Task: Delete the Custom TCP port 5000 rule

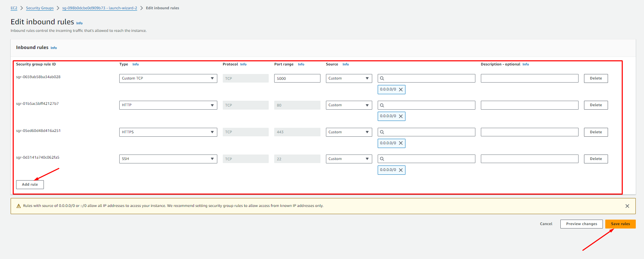Action: point(596,78)
